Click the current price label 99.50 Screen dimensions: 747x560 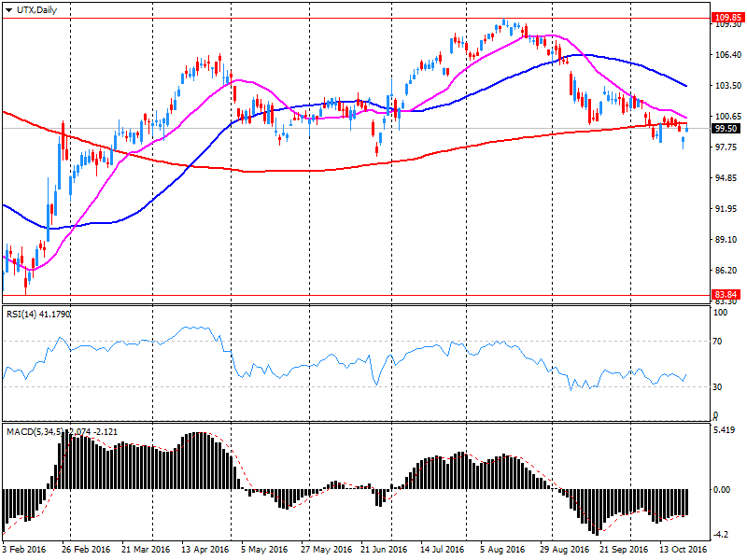point(728,129)
